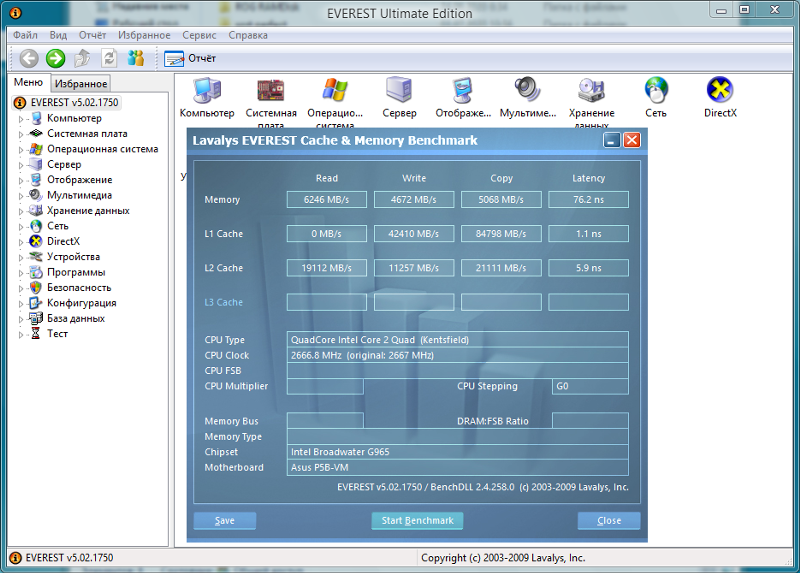Image resolution: width=800 pixels, height=573 pixels.
Task: Select DirectX in the tree
Action: (x=63, y=241)
